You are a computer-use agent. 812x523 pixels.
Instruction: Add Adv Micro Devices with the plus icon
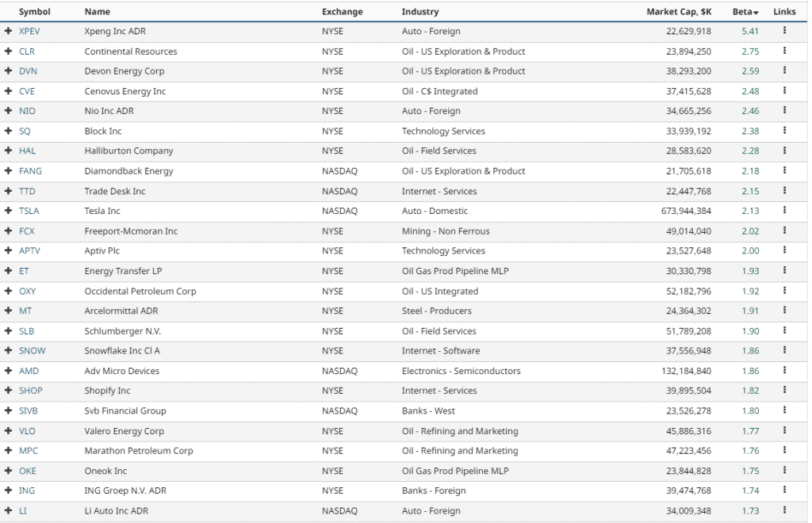9,371
